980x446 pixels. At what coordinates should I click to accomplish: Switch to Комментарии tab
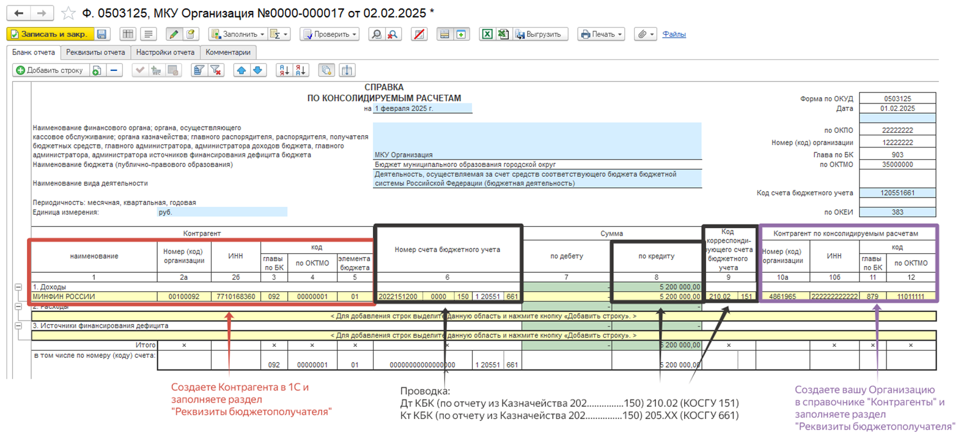(228, 53)
